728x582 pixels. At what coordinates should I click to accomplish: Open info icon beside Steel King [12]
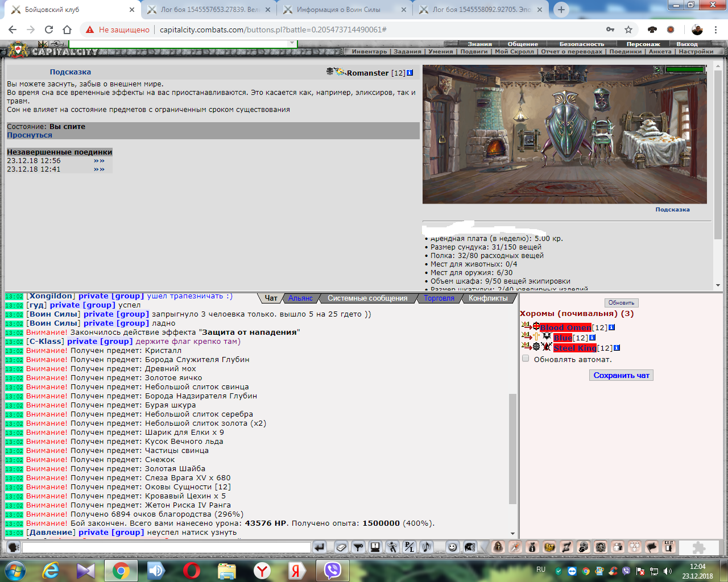point(617,348)
